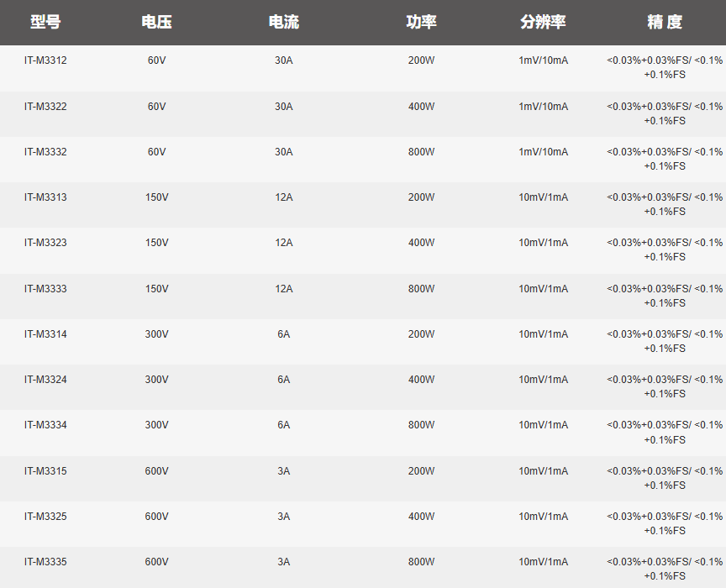The image size is (726, 588).
Task: Select the 3A cell in the IT-M3325 row
Action: tap(284, 517)
